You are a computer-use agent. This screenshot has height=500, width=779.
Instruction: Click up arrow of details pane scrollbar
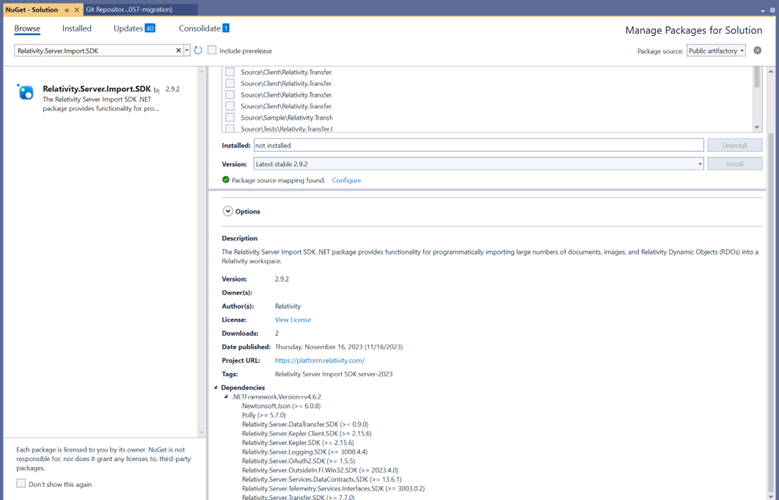(771, 71)
